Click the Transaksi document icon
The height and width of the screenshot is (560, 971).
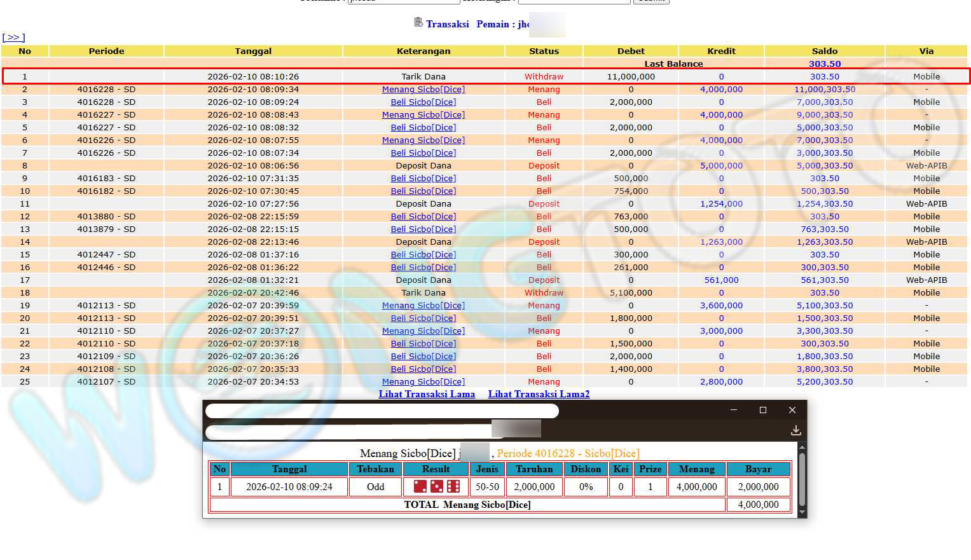(418, 23)
